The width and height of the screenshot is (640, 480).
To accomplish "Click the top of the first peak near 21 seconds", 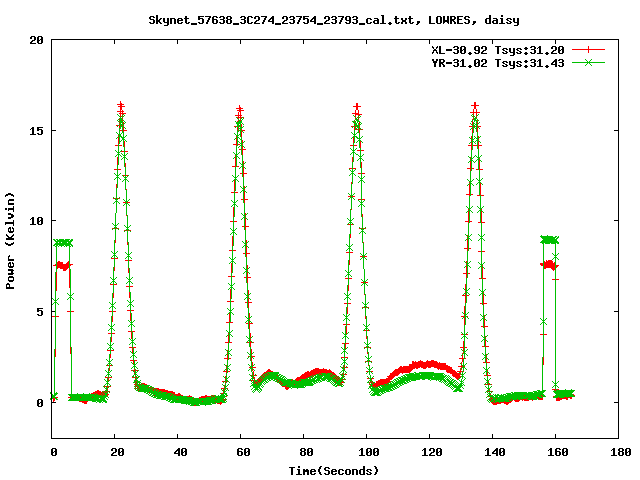I will pos(121,106).
